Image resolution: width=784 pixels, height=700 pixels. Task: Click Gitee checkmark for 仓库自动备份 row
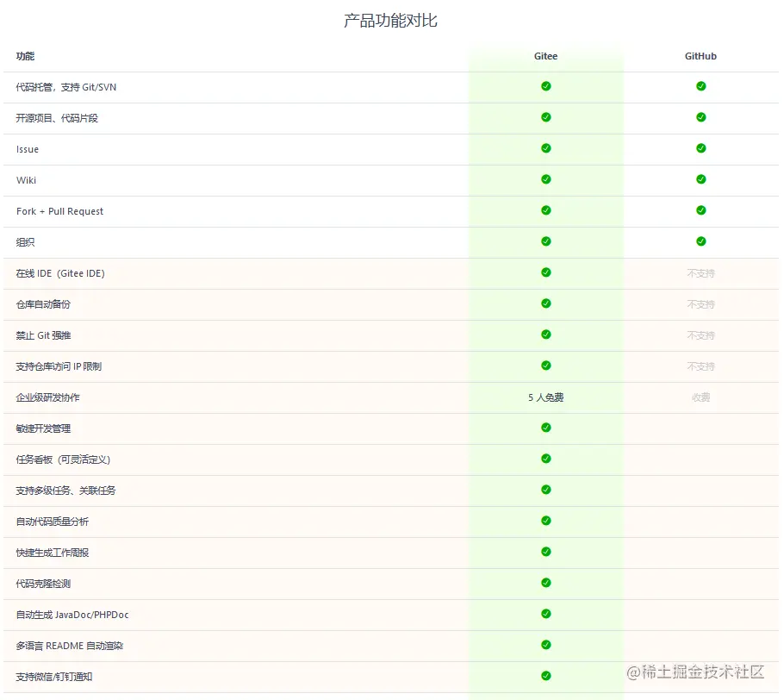[x=546, y=303]
